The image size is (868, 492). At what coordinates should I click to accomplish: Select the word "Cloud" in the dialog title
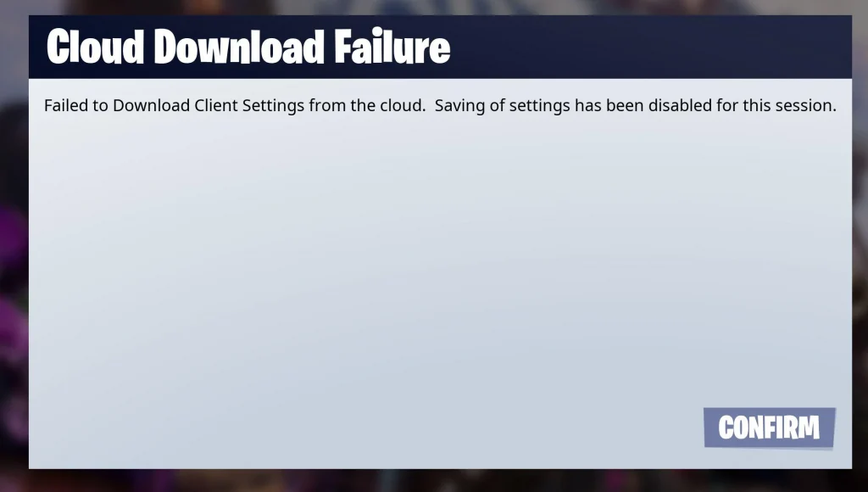(96, 48)
